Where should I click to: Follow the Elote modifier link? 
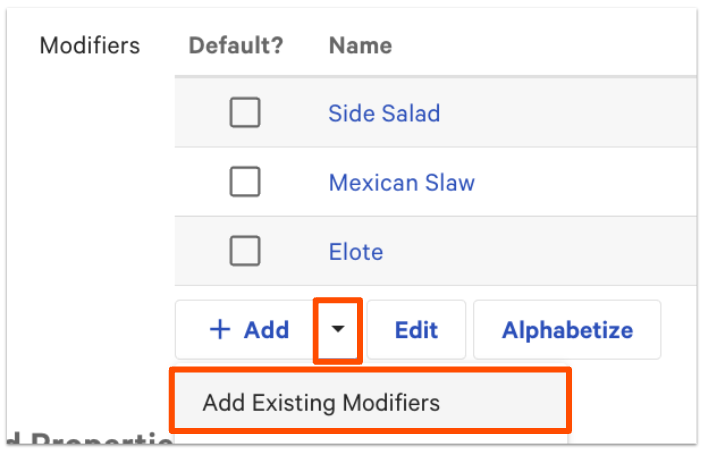tap(356, 251)
